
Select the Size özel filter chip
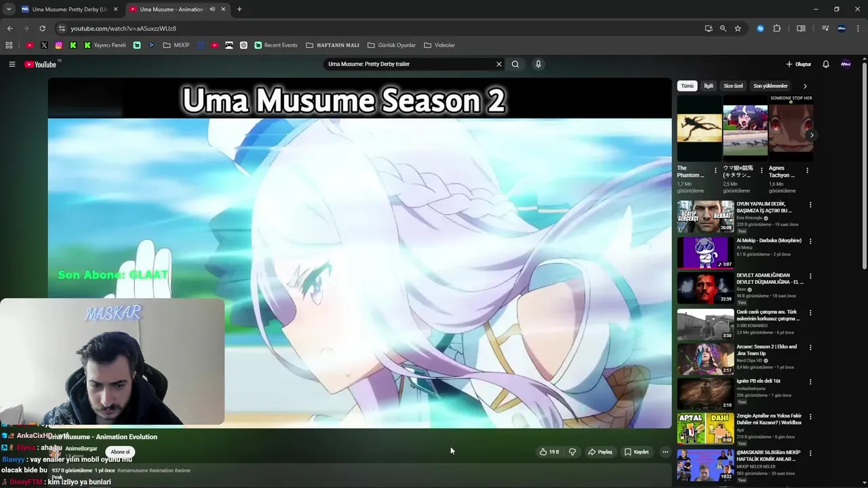733,86
